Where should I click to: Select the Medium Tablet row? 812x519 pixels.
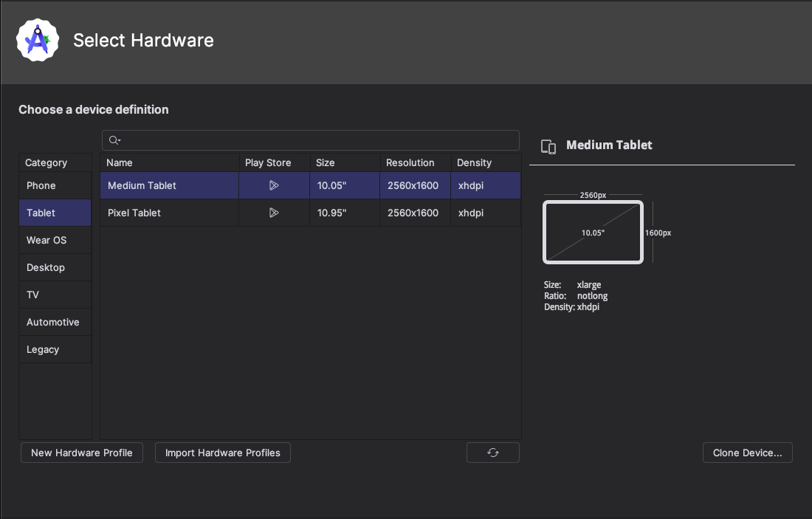pos(169,185)
